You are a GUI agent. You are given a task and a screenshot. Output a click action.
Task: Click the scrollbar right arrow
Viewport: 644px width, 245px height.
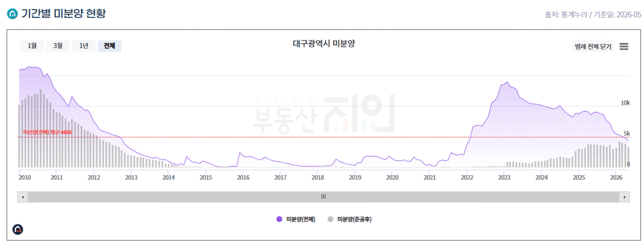624,197
